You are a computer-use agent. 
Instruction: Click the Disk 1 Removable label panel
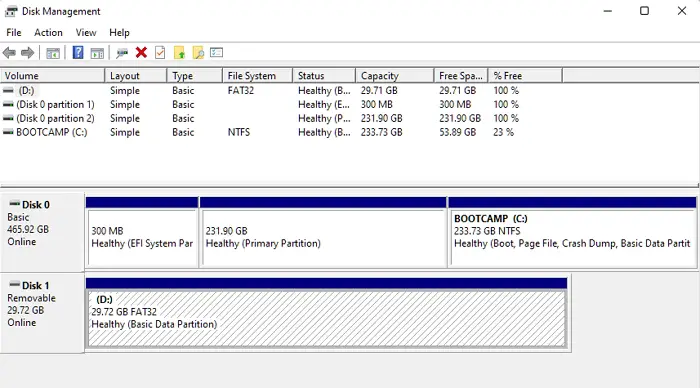(x=42, y=313)
